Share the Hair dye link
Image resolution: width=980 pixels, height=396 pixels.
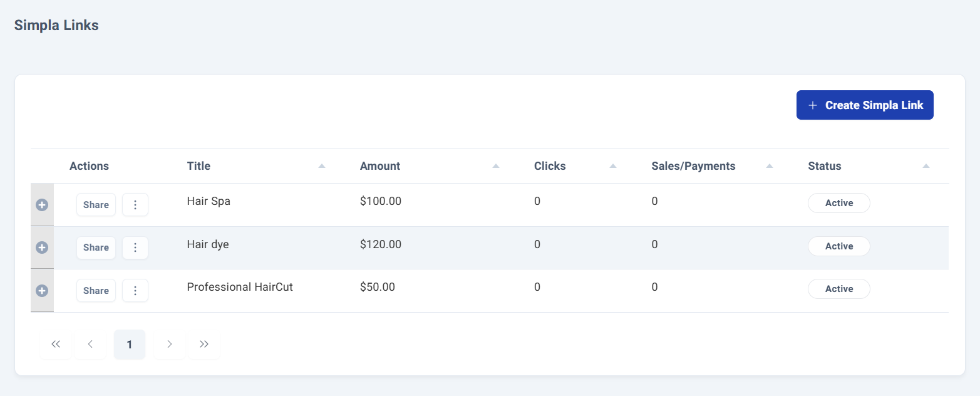96,247
